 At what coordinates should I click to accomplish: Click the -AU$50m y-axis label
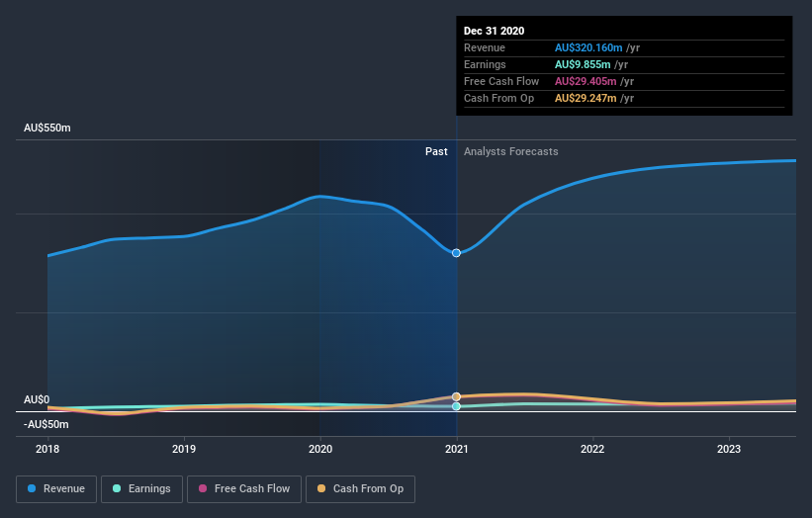pos(46,424)
